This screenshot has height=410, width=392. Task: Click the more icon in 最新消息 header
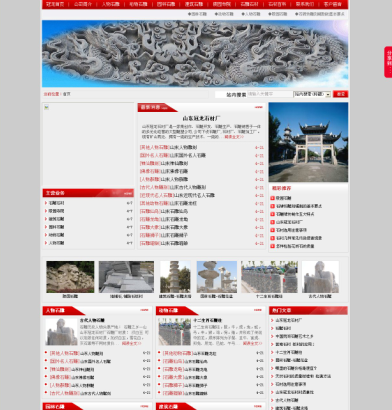coord(259,107)
